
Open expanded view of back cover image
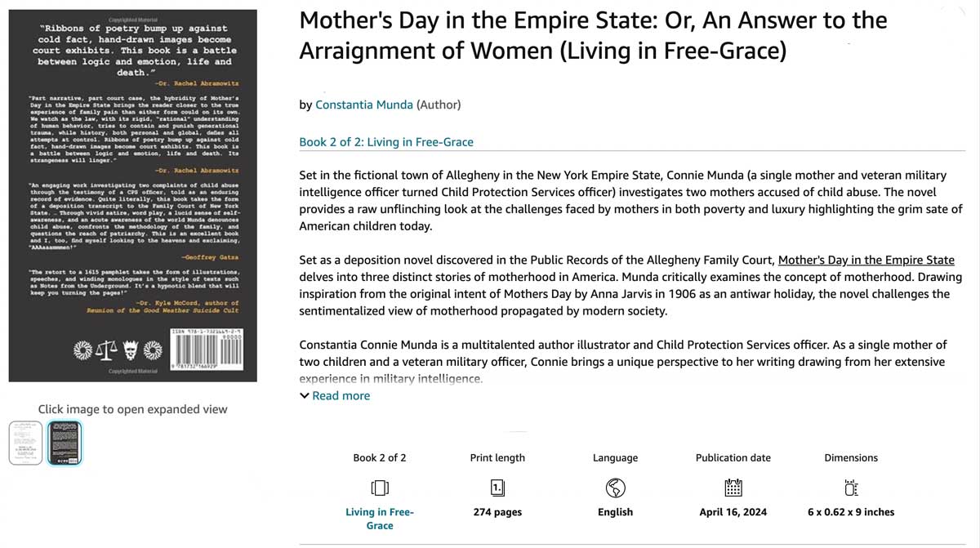coord(133,196)
